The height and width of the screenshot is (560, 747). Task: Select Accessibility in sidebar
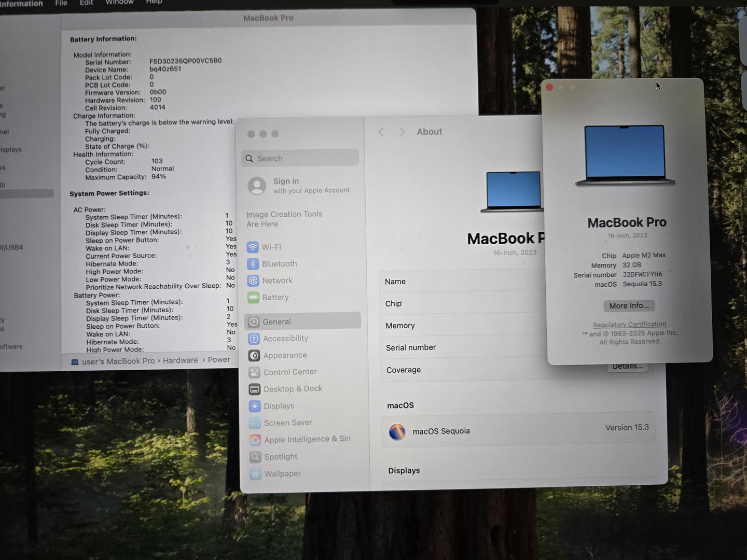point(285,339)
